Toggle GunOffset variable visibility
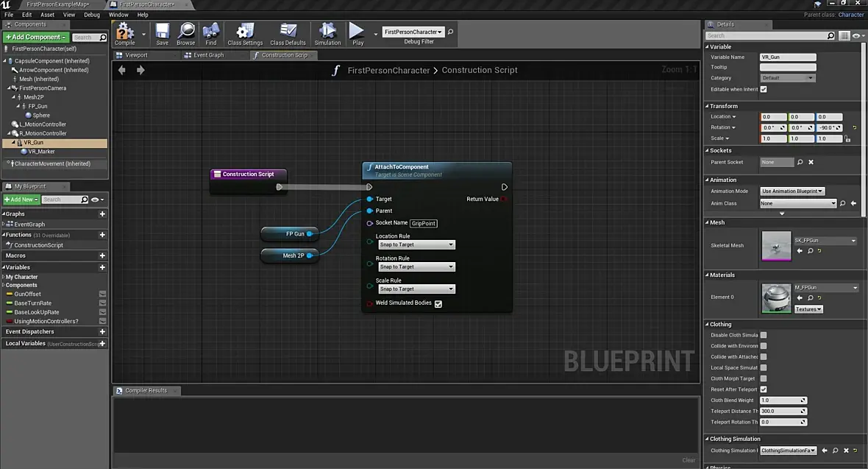The height and width of the screenshot is (469, 868). pos(102,295)
